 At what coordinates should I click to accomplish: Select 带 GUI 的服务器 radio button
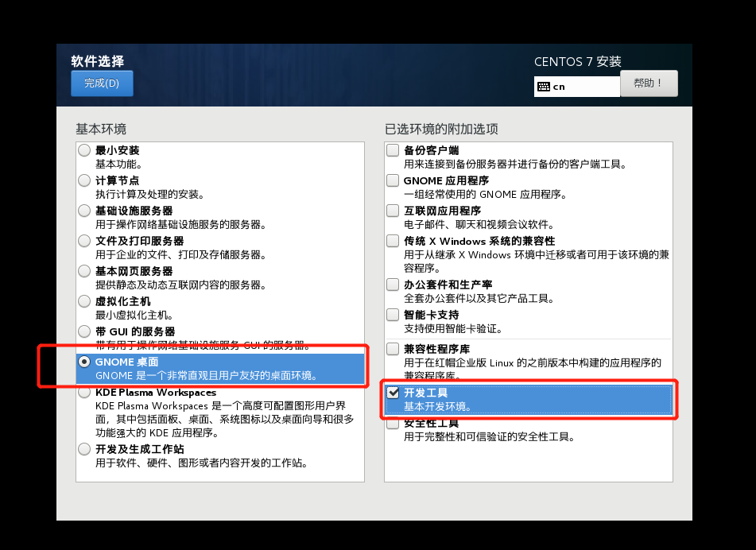tap(84, 331)
